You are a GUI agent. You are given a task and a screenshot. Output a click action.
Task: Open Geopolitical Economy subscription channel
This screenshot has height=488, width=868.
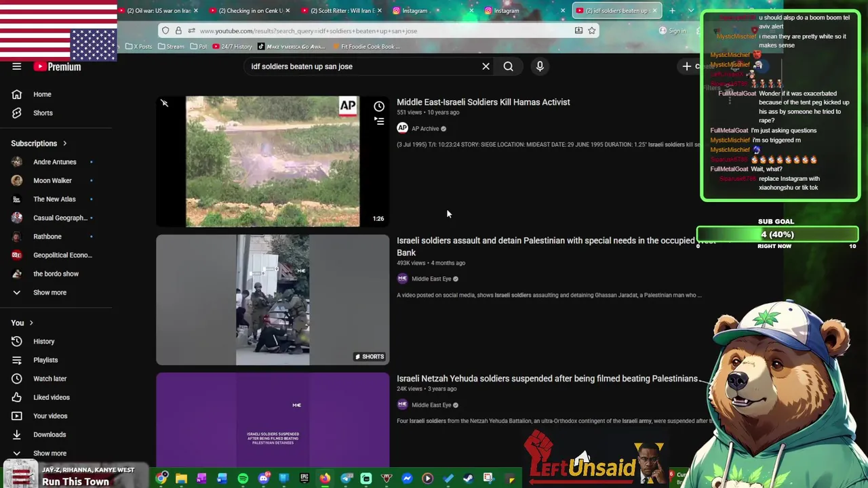point(62,256)
